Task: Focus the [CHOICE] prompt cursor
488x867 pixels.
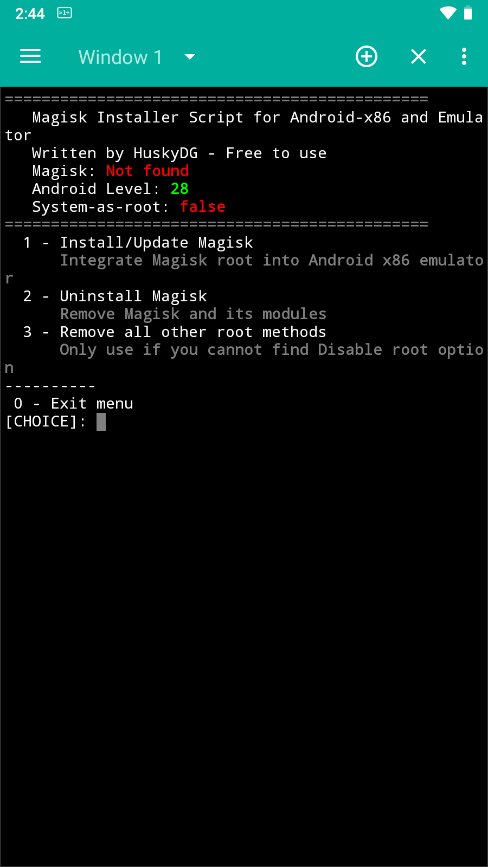Action: 101,422
